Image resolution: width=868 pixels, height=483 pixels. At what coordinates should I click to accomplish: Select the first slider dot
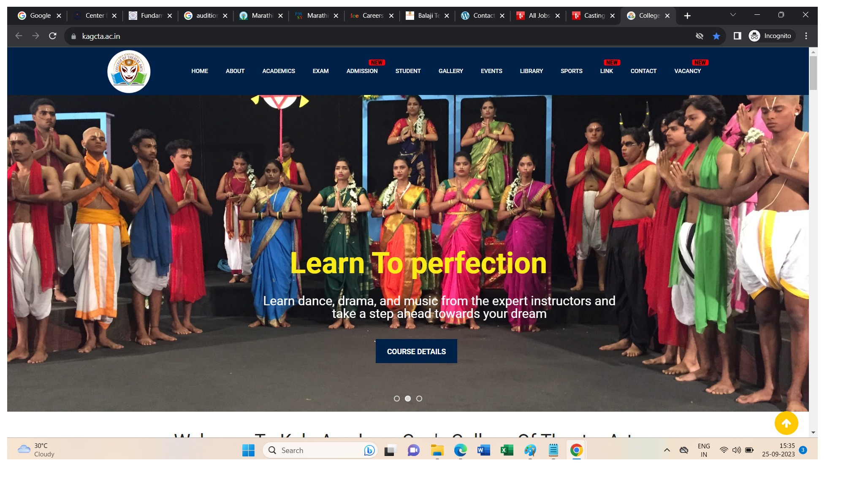click(x=396, y=399)
